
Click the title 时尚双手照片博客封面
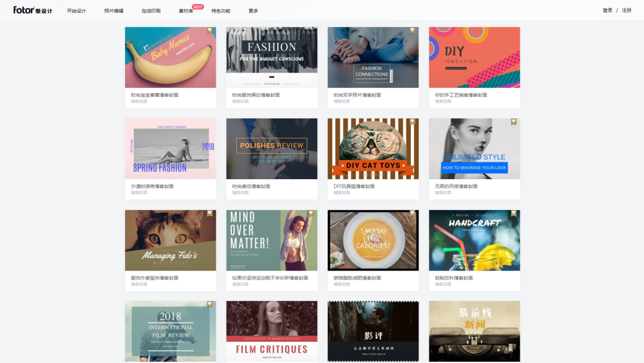click(357, 95)
